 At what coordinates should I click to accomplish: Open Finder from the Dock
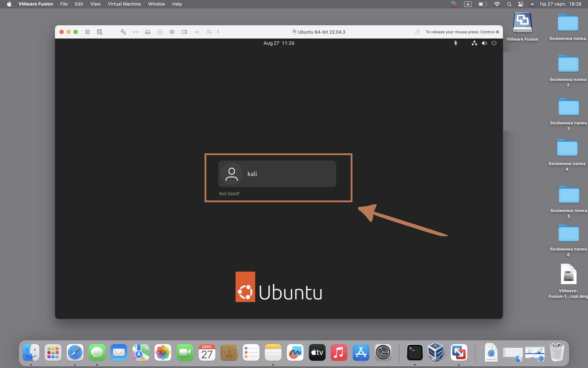[x=31, y=352]
